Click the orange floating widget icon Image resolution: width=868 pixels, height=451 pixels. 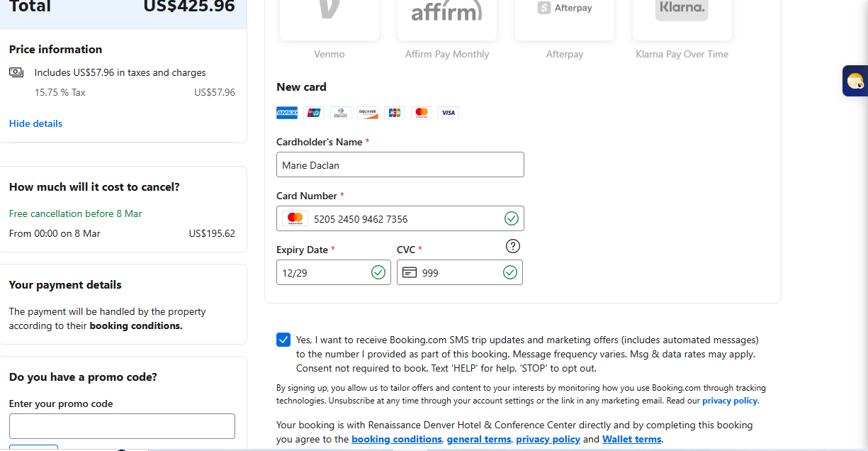pyautogui.click(x=855, y=81)
